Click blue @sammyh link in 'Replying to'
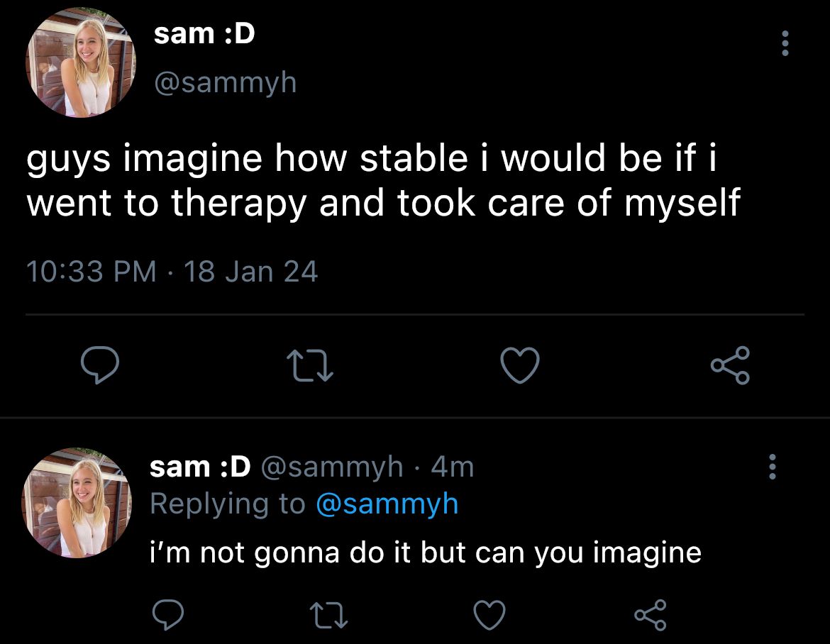 (387, 504)
